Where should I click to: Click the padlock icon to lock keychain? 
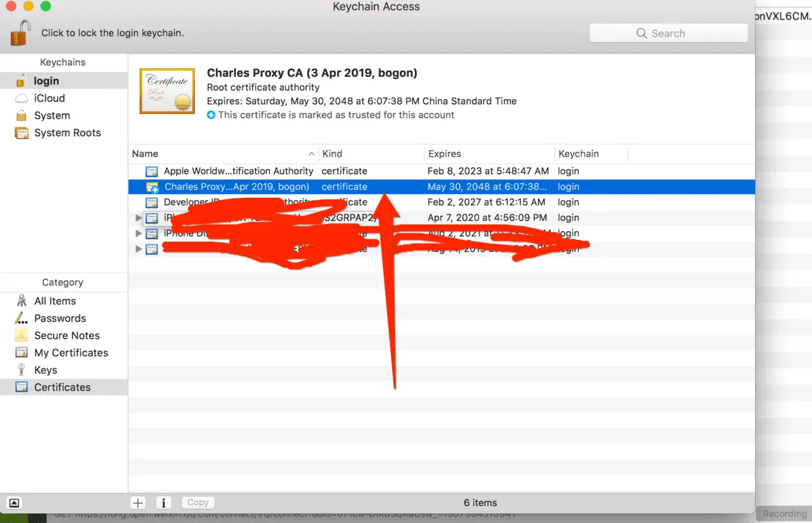coord(20,32)
